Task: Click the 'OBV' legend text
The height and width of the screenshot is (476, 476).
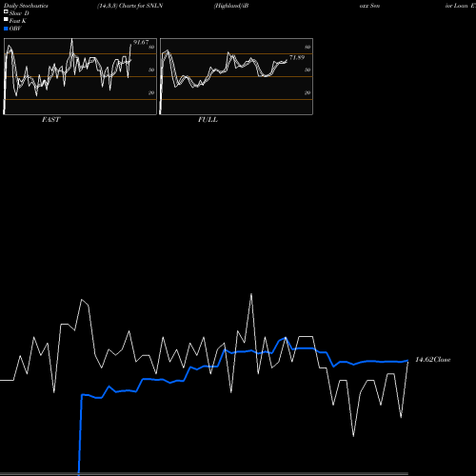Action: 15,29
